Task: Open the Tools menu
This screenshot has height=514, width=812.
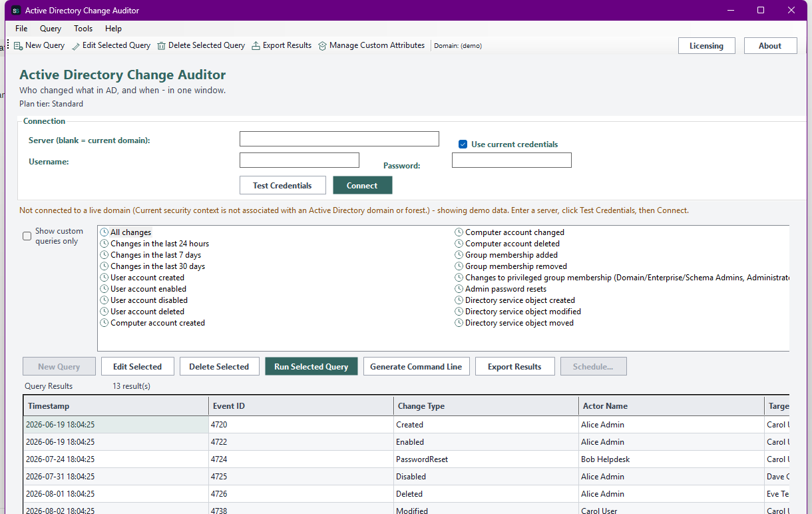Action: [83, 29]
